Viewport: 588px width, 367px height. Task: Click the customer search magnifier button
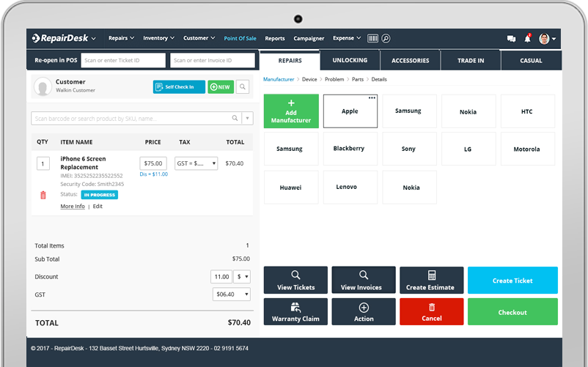pos(243,87)
